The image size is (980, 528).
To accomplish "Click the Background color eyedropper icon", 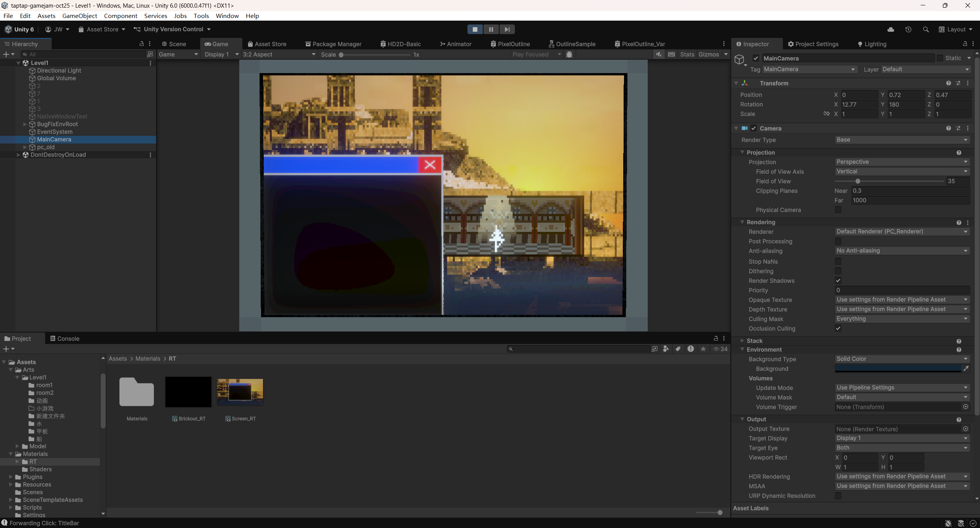I will click(x=966, y=368).
